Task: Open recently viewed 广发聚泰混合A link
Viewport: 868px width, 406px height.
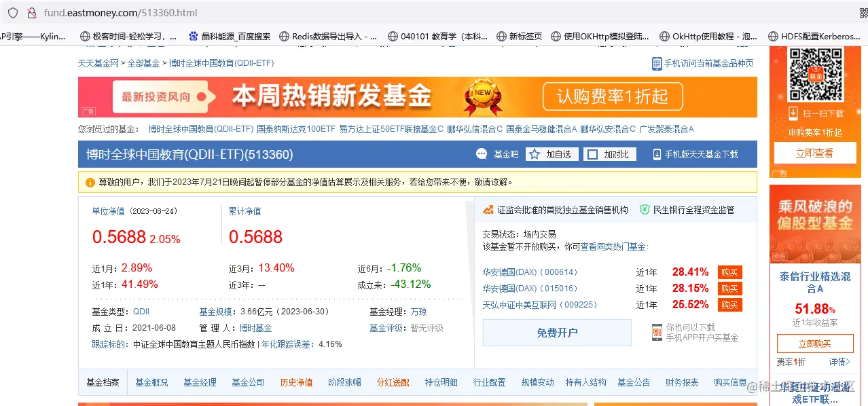Action: coord(666,129)
